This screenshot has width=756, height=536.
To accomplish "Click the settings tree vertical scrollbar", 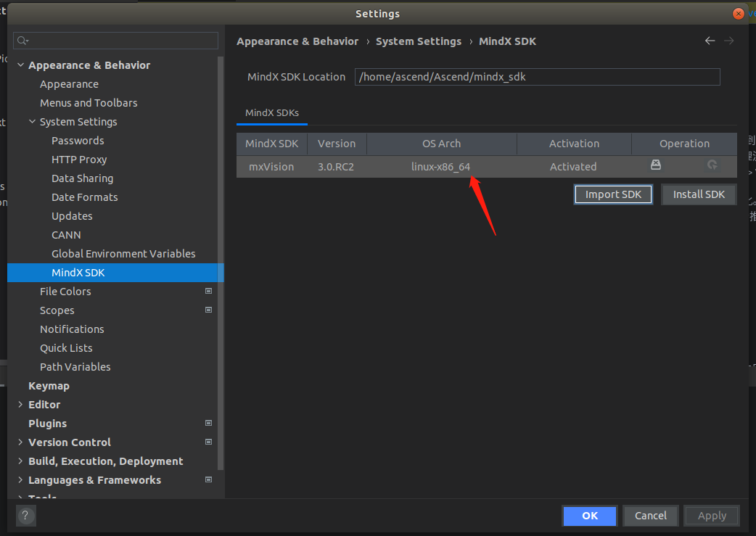I will point(221,261).
